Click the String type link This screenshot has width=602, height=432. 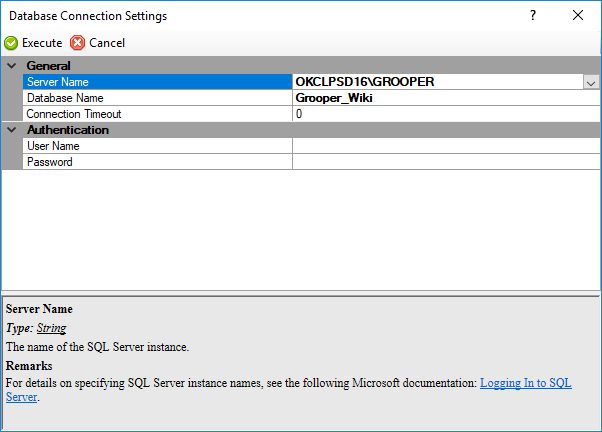[51, 328]
